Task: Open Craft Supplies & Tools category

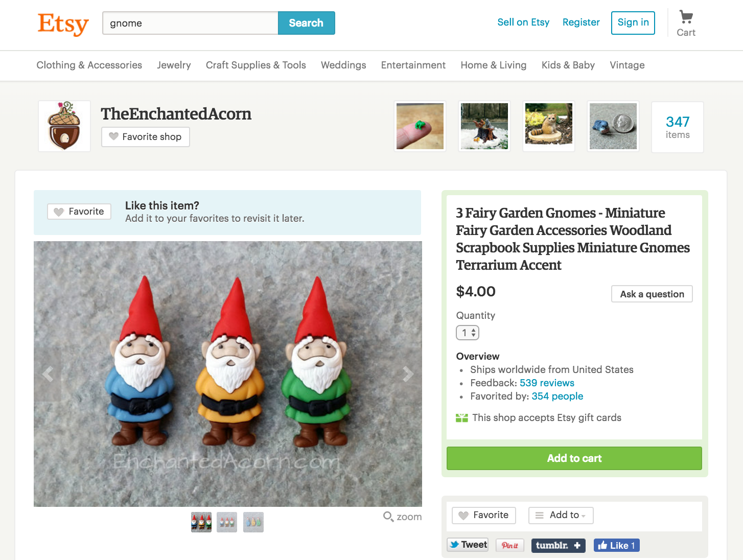Action: (x=256, y=65)
